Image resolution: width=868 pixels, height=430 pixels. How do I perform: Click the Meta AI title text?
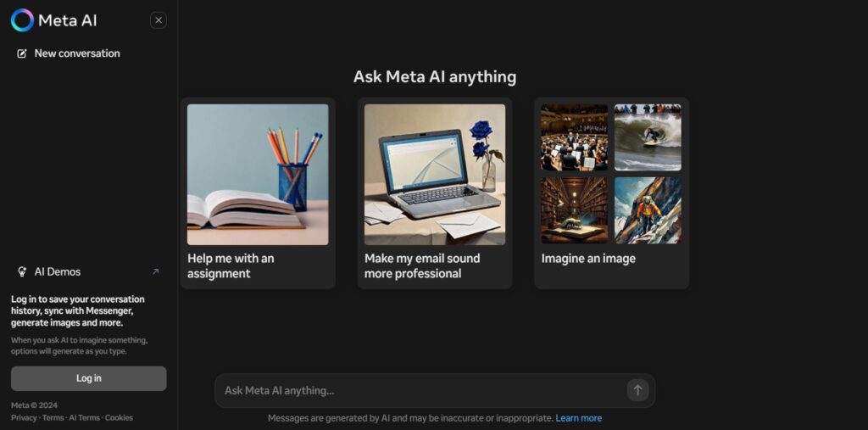68,20
